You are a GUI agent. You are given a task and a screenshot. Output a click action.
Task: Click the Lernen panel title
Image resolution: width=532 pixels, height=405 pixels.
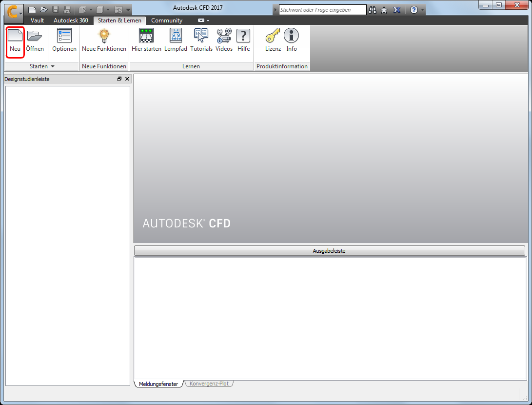(x=191, y=66)
